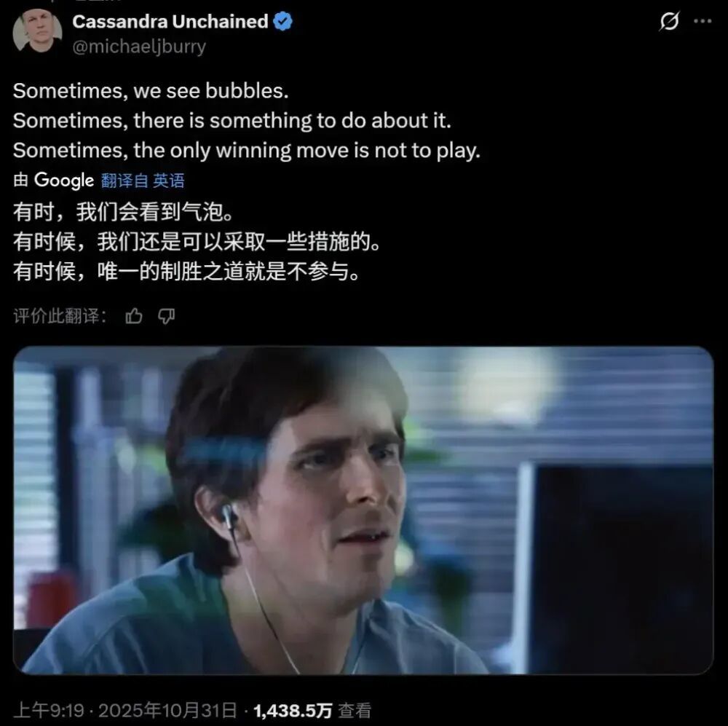
Task: Open the @michaeljburry handle
Action: pyautogui.click(x=139, y=47)
